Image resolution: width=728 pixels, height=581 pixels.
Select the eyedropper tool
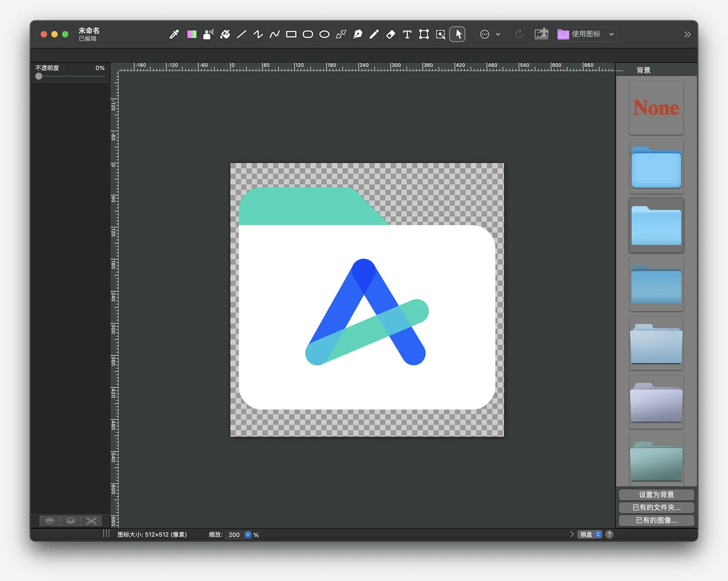click(x=174, y=34)
